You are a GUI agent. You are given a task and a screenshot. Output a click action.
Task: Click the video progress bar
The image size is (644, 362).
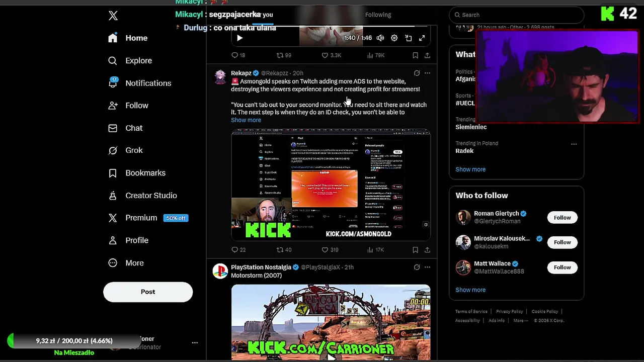(x=331, y=26)
